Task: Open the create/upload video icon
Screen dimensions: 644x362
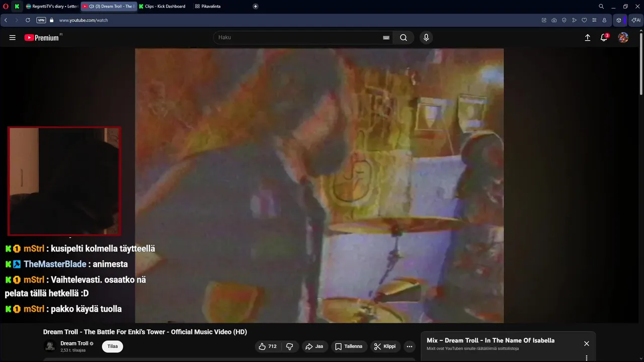Action: (587, 37)
